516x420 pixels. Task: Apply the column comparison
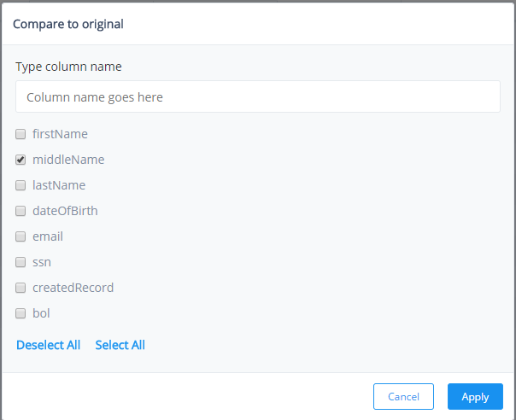[475, 396]
